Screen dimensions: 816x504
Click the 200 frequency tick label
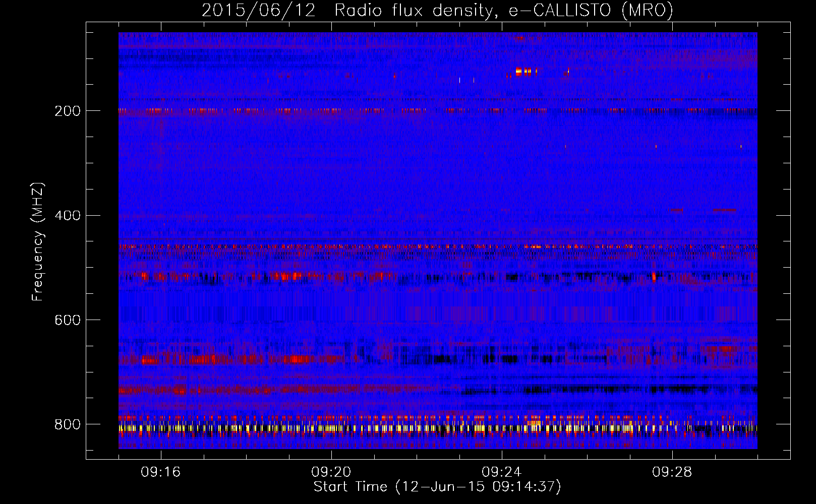point(68,111)
